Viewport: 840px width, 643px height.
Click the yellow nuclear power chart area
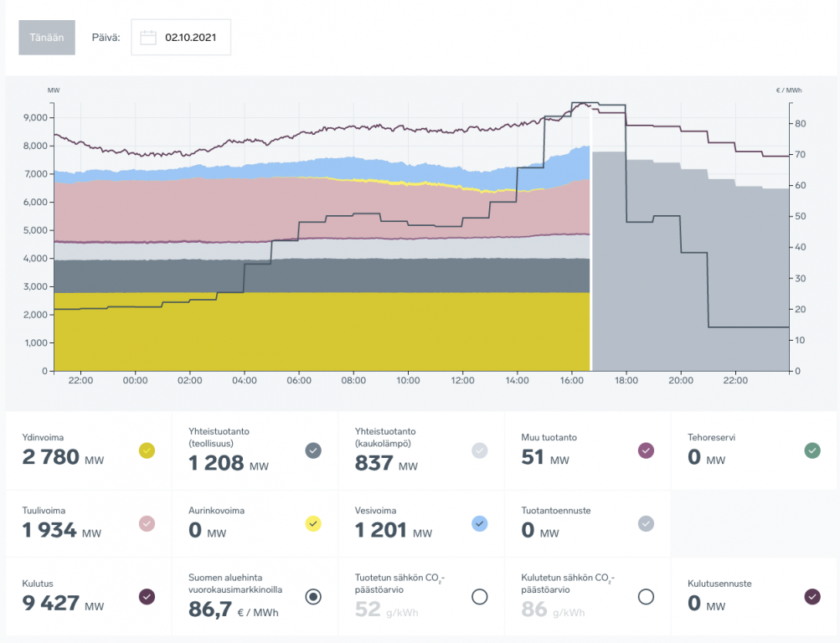point(318,335)
